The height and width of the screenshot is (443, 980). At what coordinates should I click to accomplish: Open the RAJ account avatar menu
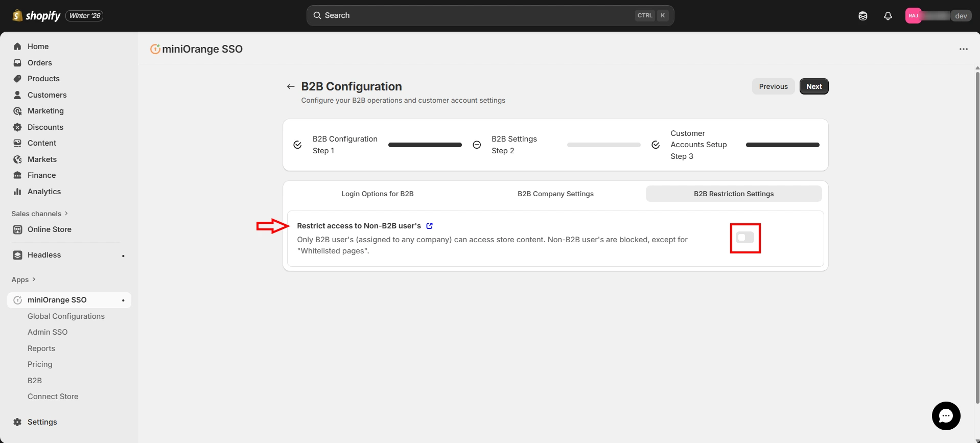[x=913, y=16]
